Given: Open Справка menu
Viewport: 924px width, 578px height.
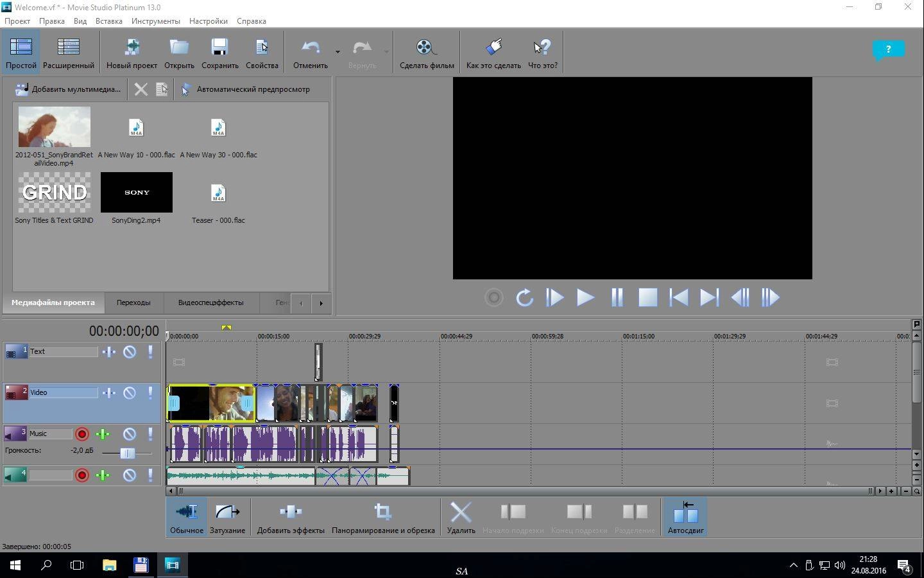Looking at the screenshot, I should 252,21.
